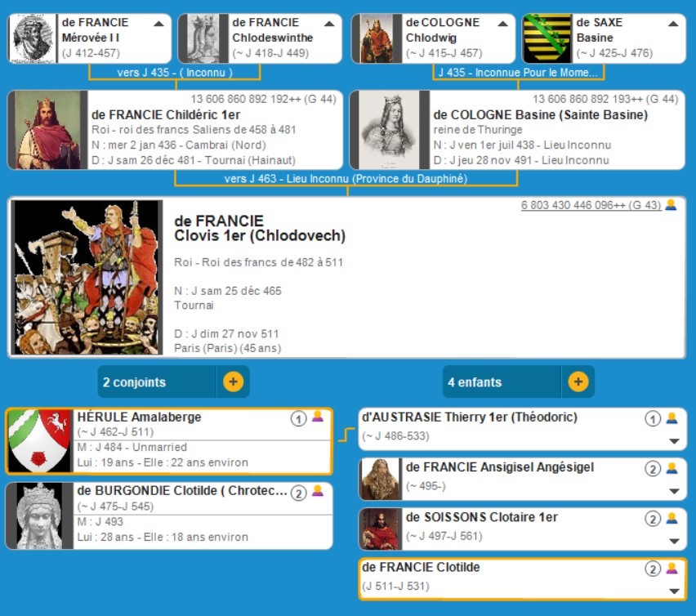The width and height of the screenshot is (696, 616).
Task: Click Clovis 1er's large portrait image
Action: [x=87, y=277]
